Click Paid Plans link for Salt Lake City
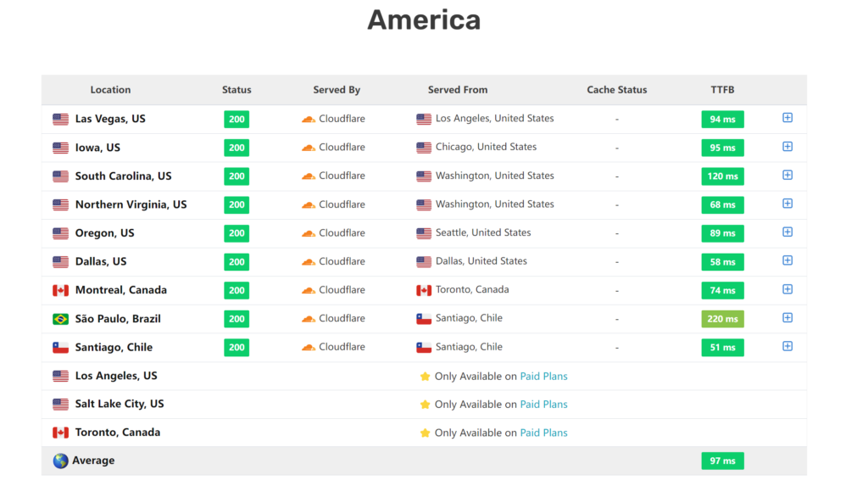 click(x=543, y=405)
